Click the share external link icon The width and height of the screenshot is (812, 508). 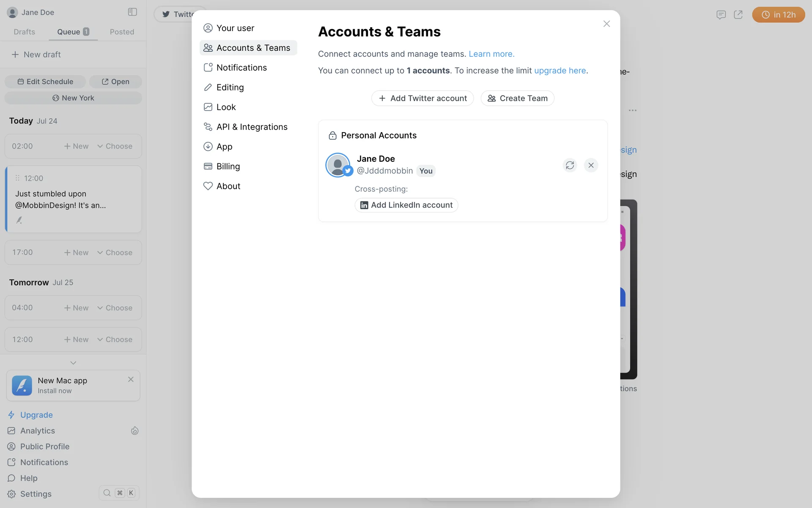point(738,15)
